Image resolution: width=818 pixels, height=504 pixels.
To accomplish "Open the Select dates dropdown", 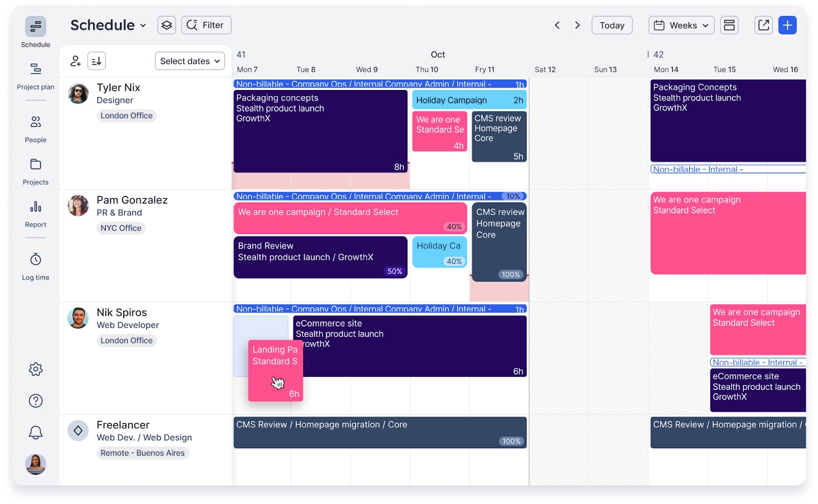I will [x=190, y=61].
